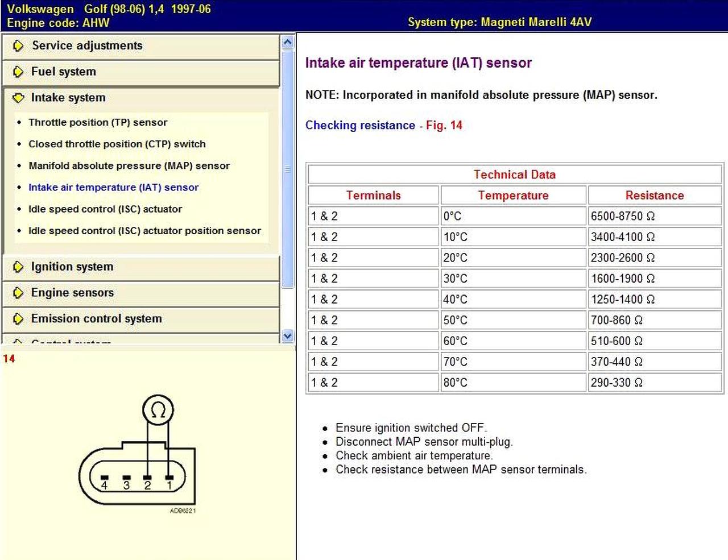Open Closed throttle position (CTP) switch topic

[x=117, y=144]
